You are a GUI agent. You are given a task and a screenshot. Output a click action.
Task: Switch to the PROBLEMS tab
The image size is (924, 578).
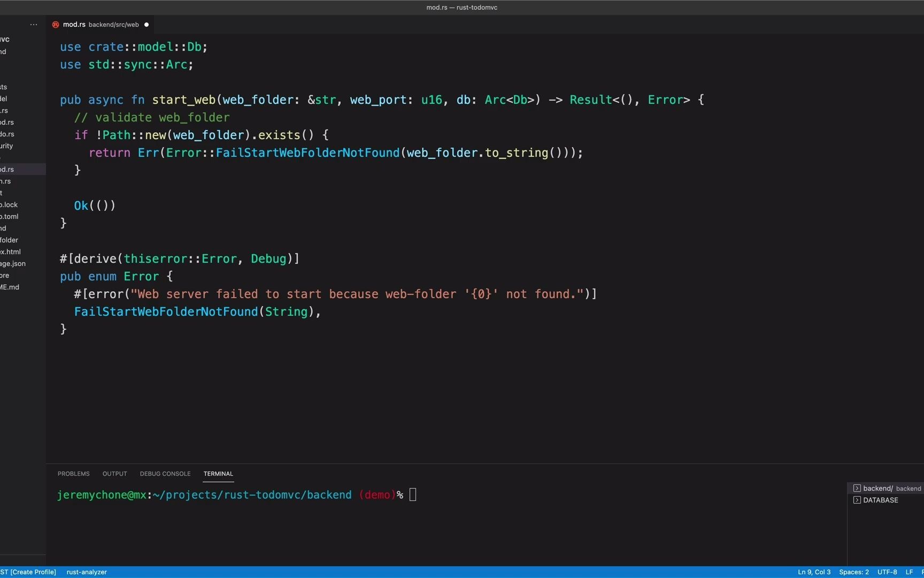73,474
